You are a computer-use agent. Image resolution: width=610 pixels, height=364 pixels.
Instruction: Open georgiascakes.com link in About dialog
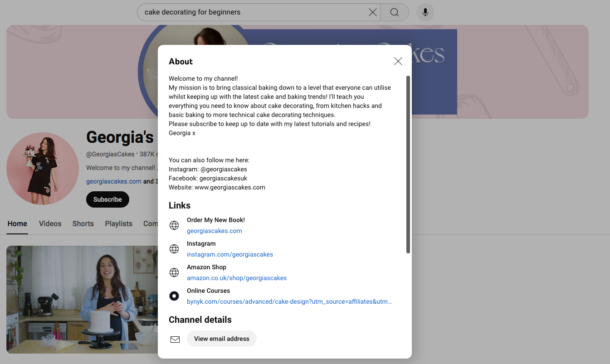tap(215, 231)
